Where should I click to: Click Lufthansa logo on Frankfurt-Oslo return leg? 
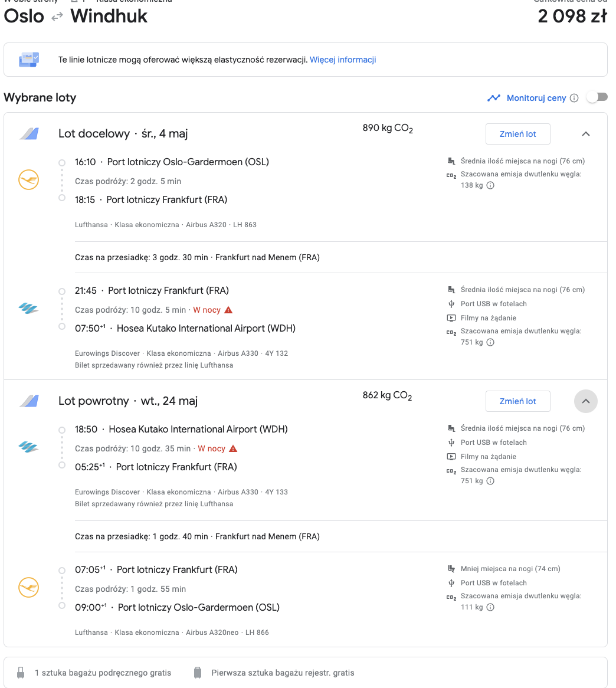[x=28, y=588]
